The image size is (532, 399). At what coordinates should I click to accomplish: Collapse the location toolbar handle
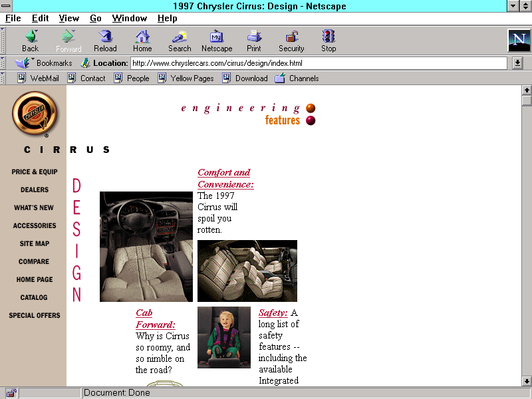click(x=3, y=63)
